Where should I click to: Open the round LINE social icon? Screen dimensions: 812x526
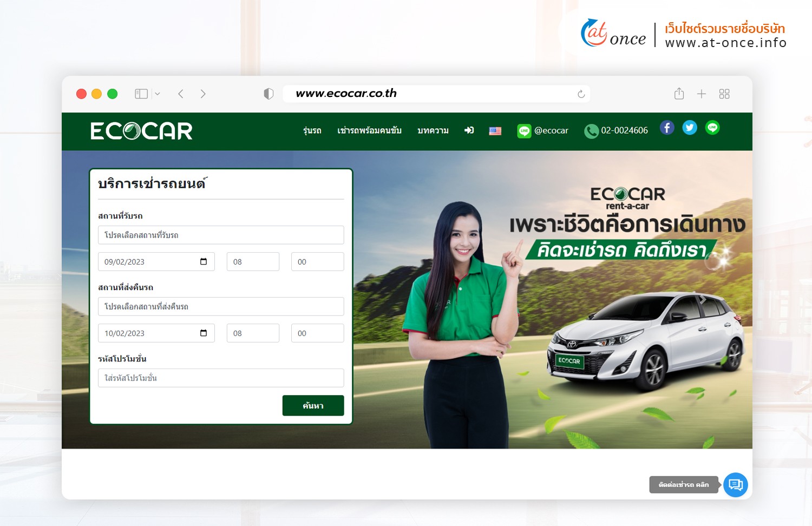712,128
